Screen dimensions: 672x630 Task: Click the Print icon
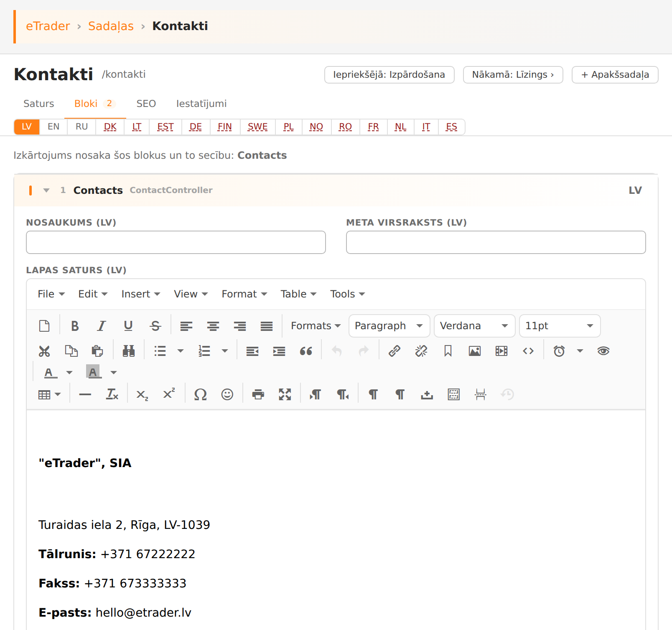258,394
